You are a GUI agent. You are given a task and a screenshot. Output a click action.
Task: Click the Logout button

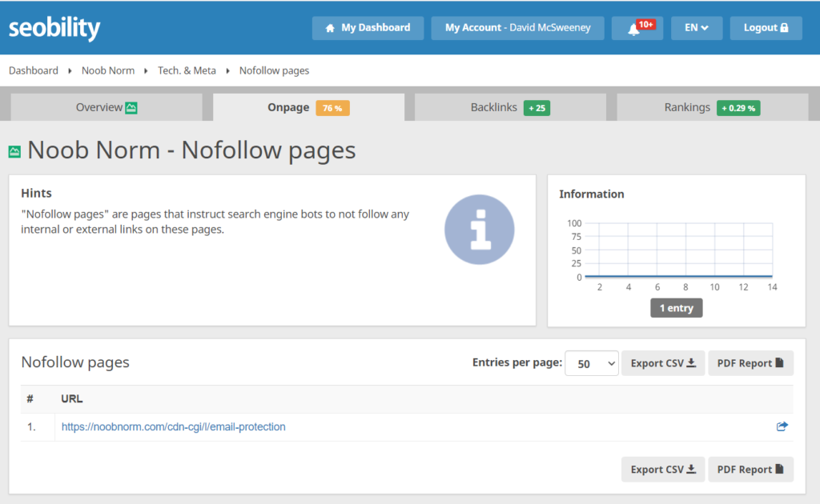(766, 28)
